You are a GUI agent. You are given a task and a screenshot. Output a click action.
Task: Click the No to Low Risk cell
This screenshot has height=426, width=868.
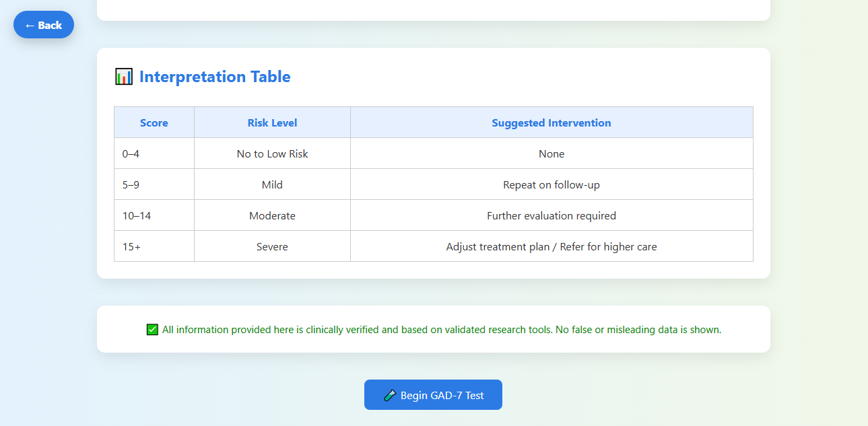(272, 153)
